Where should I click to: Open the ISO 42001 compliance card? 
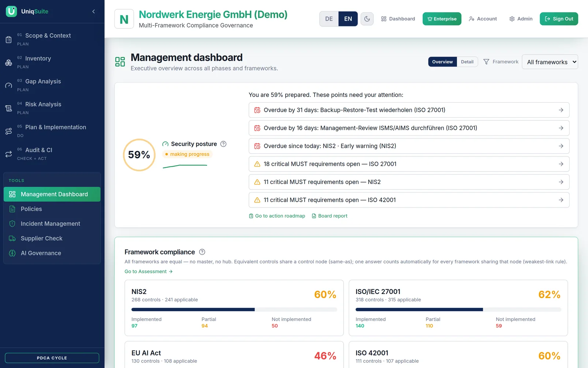pos(458,355)
